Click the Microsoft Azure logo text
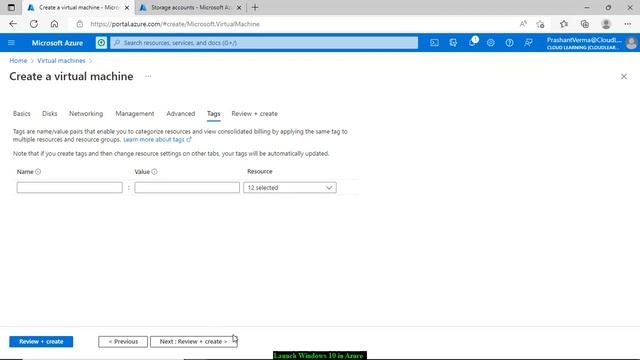The height and width of the screenshot is (360, 640). [x=57, y=43]
